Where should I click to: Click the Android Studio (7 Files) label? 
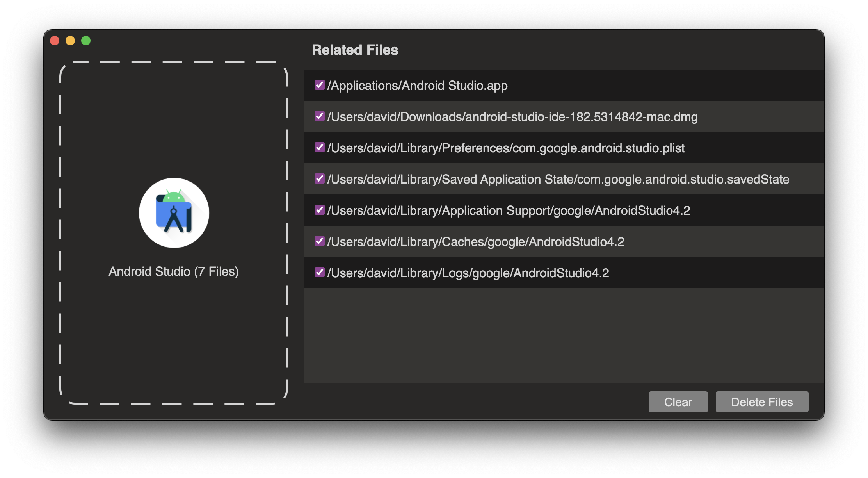click(x=174, y=271)
